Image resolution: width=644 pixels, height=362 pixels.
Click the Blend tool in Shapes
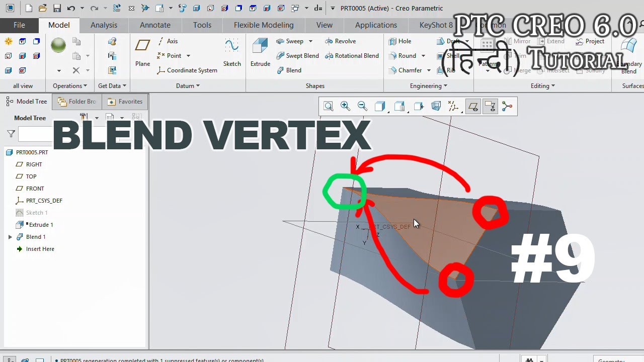[x=289, y=70]
